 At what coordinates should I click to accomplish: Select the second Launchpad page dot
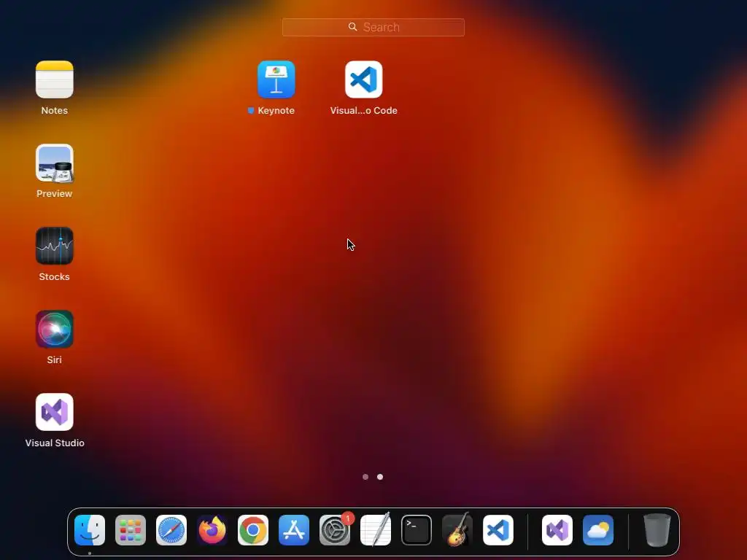(379, 477)
